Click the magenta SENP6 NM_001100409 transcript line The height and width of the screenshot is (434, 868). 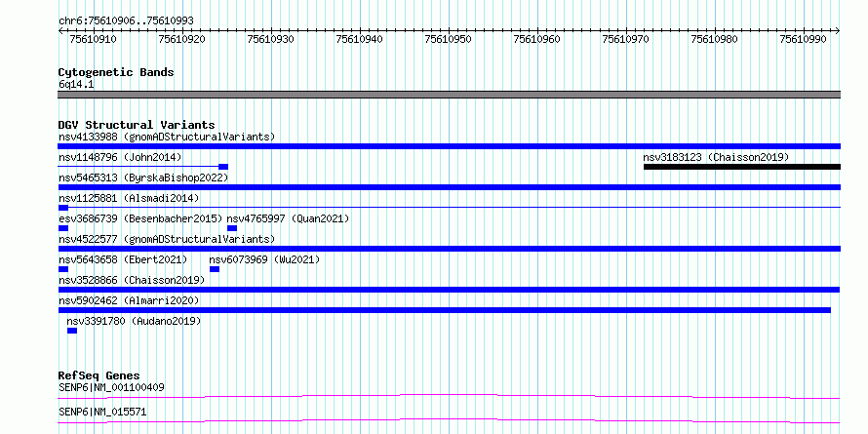click(x=449, y=396)
